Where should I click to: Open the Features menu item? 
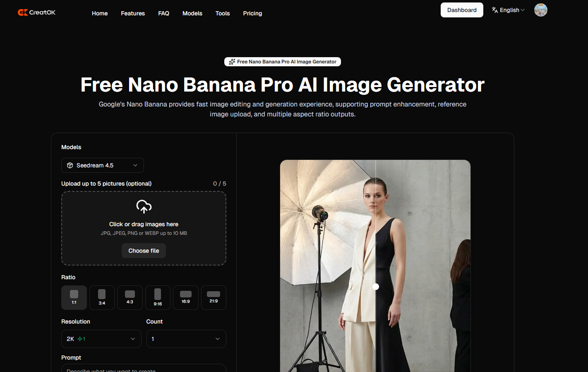pos(133,13)
